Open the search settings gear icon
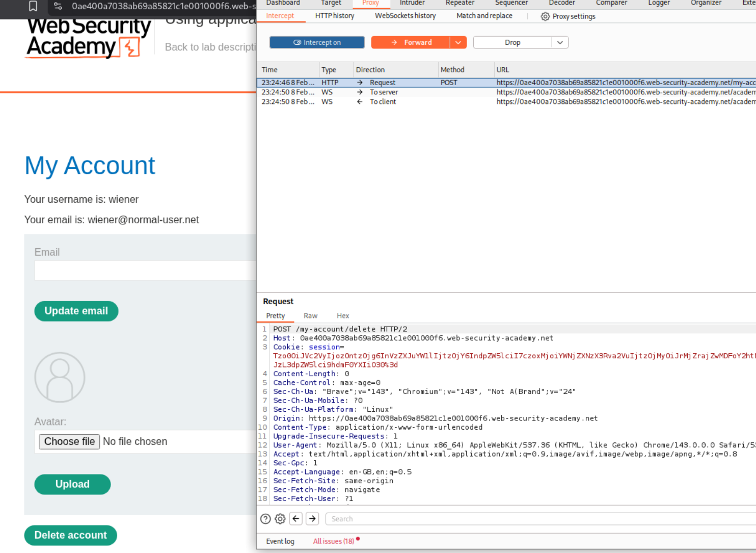Viewport: 756px width, 553px height. tap(280, 519)
